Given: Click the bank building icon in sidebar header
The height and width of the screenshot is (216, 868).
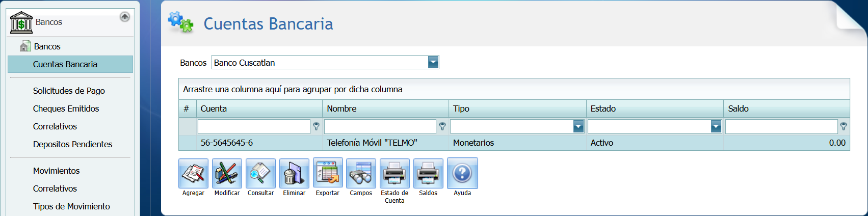Looking at the screenshot, I should point(21,22).
